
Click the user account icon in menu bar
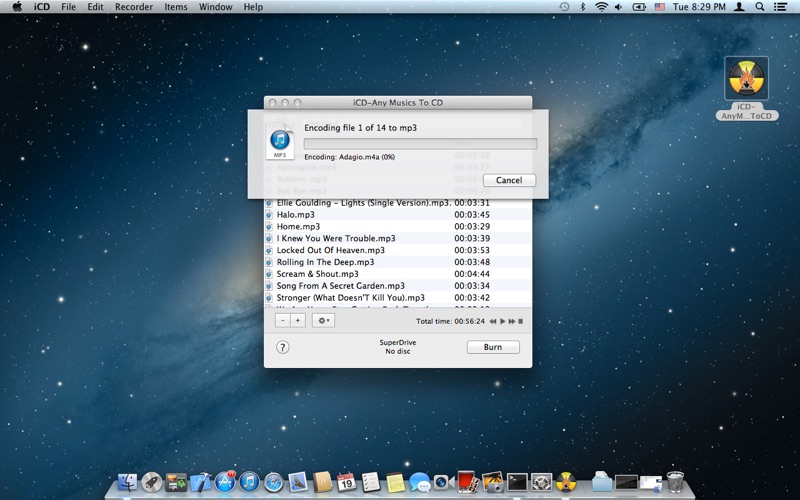pyautogui.click(x=739, y=7)
